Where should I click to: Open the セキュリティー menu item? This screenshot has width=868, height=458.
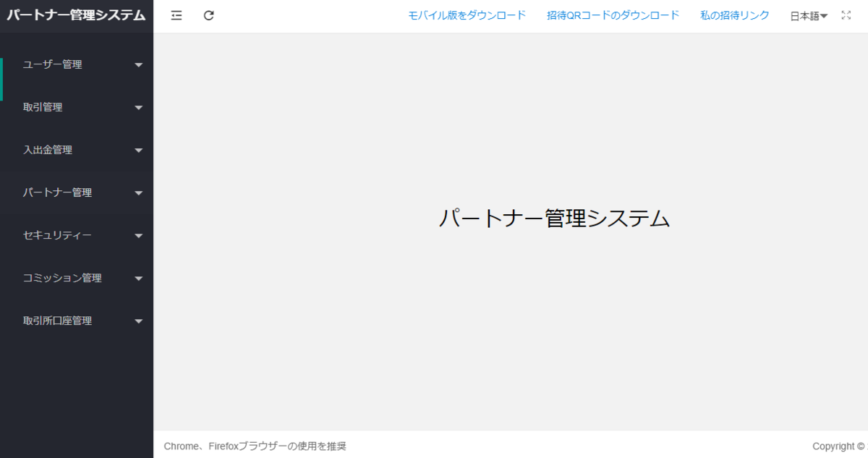pyautogui.click(x=77, y=235)
